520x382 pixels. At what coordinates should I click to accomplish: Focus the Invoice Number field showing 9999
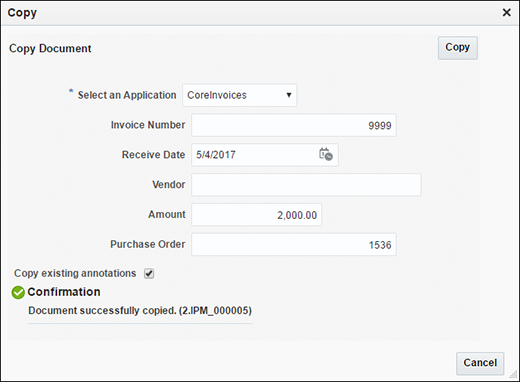click(294, 125)
